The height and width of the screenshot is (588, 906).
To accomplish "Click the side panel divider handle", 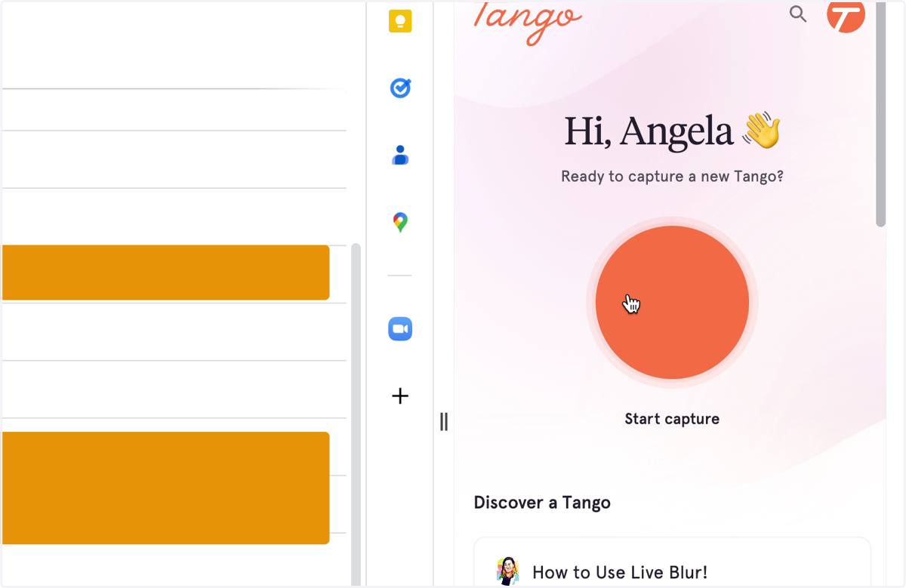I will [x=444, y=422].
